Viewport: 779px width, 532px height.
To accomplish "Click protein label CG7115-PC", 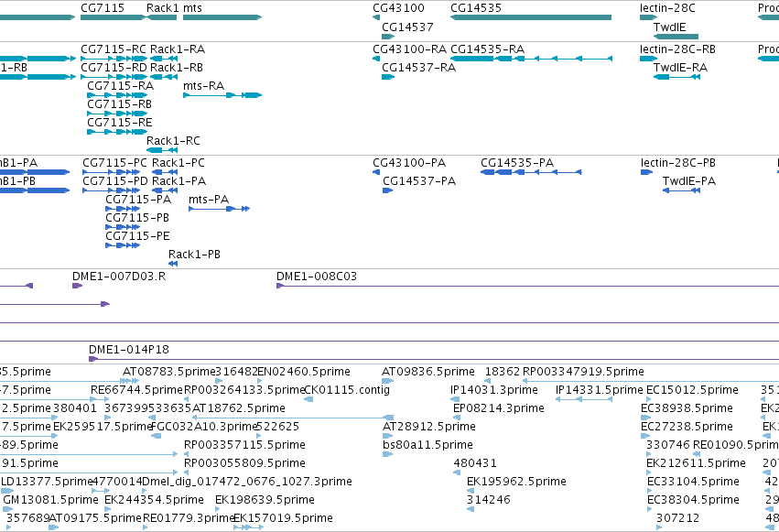I will [x=114, y=163].
